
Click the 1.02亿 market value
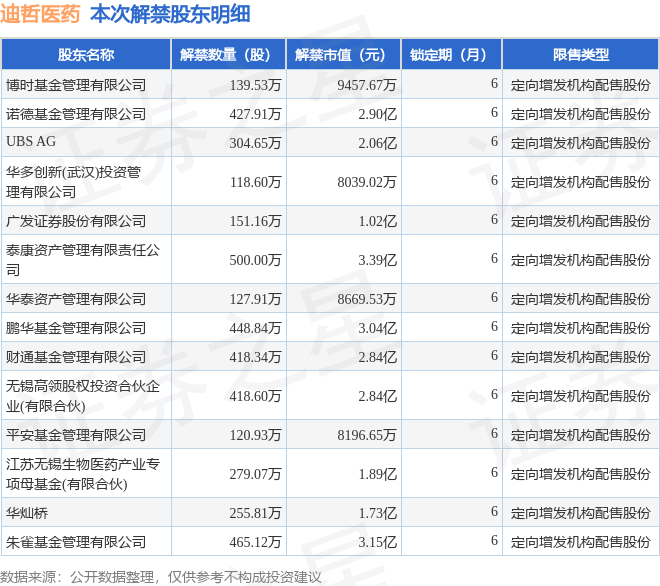coord(377,221)
